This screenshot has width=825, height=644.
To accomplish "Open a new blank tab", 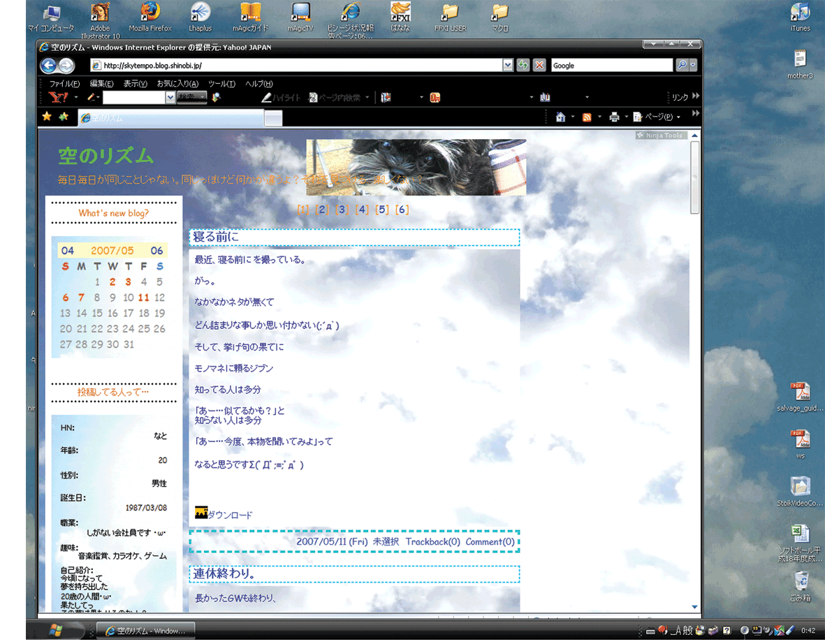I will [x=272, y=118].
